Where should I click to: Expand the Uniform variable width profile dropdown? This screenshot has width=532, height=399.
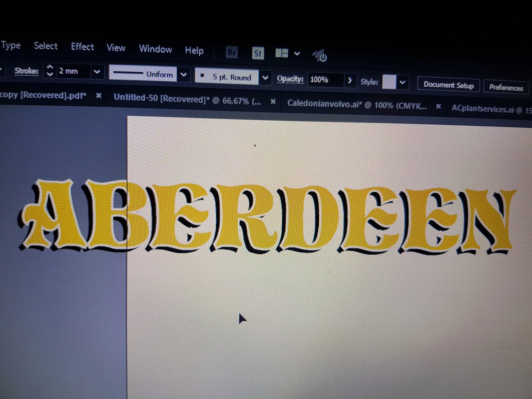point(184,75)
